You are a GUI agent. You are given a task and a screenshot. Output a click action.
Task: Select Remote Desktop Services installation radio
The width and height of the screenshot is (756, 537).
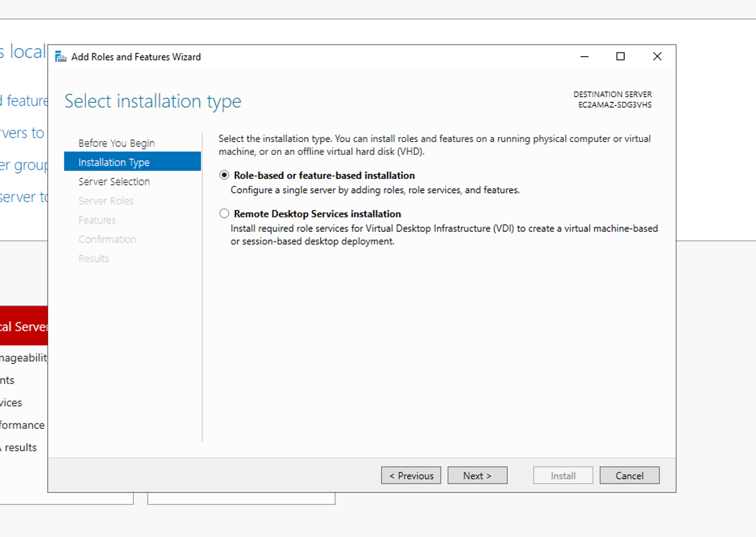click(224, 214)
